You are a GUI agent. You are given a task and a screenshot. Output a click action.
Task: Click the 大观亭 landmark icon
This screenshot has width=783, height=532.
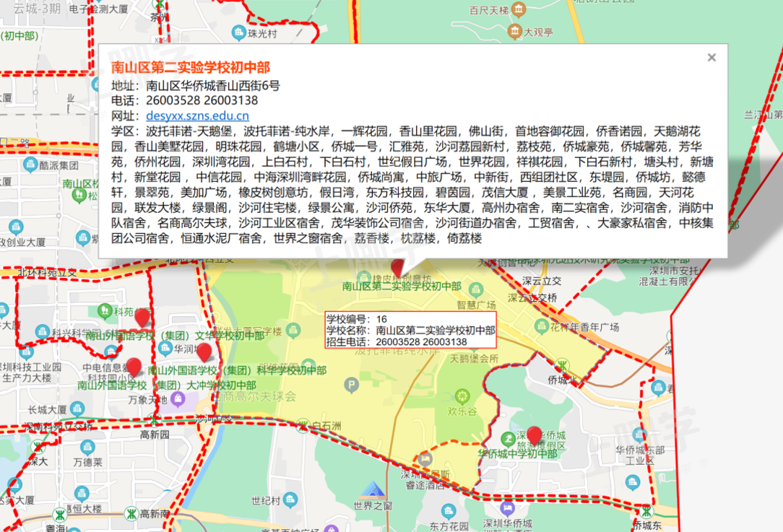pyautogui.click(x=514, y=32)
